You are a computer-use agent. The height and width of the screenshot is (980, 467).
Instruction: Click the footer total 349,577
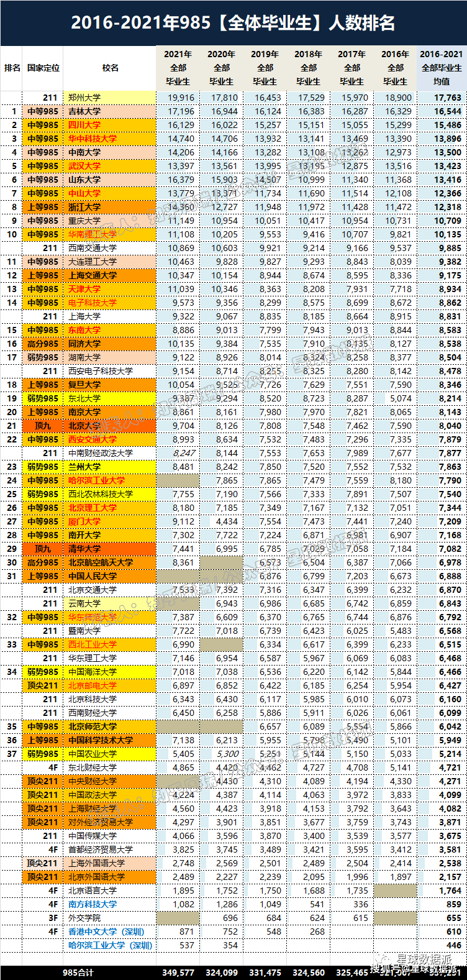coord(178,972)
